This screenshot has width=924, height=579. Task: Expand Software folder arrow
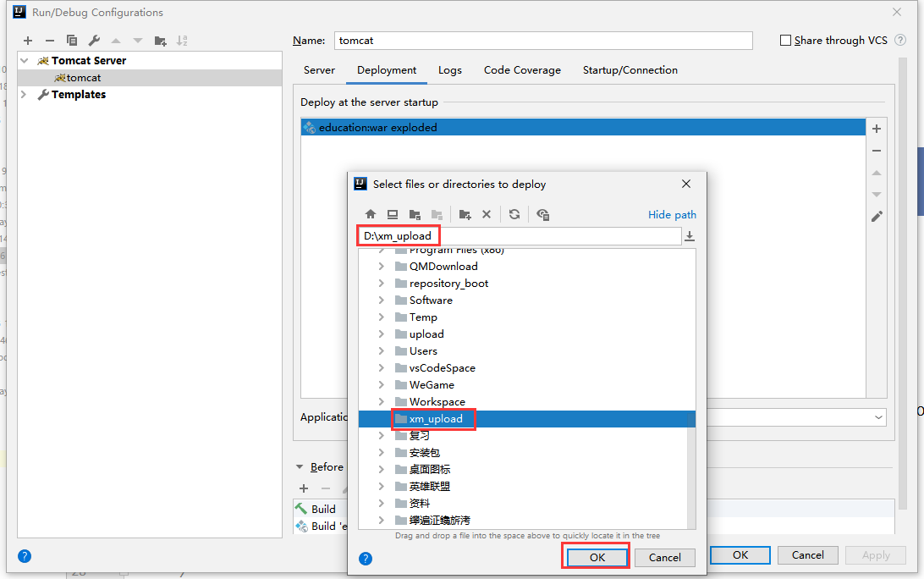pos(382,301)
